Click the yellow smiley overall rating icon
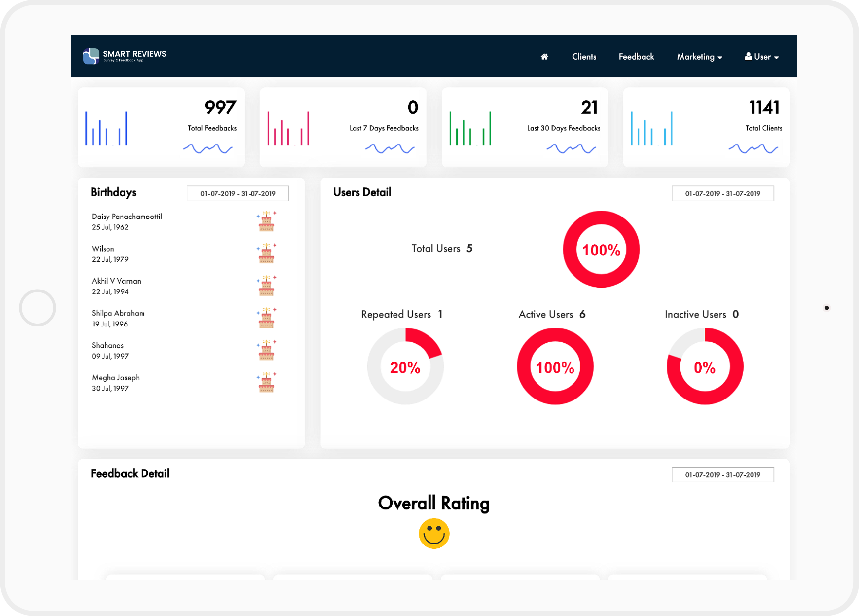 coord(434,533)
